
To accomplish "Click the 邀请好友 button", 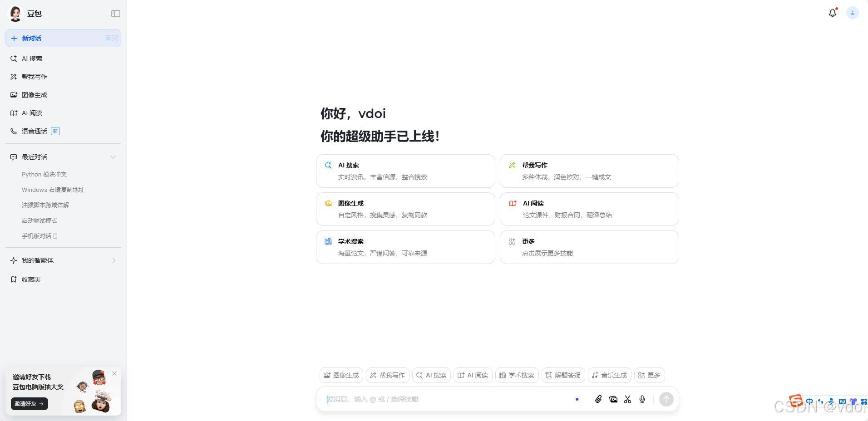I will (x=29, y=403).
